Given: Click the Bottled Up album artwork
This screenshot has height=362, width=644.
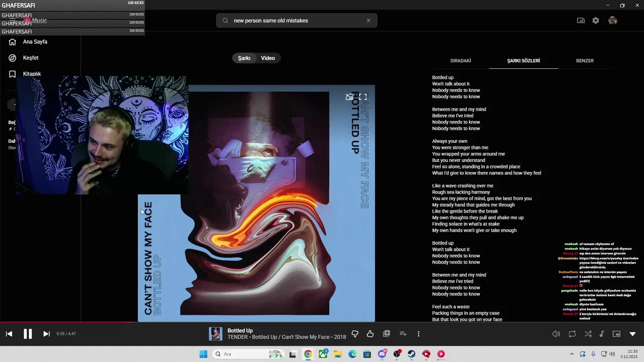Looking at the screenshot, I should pyautogui.click(x=257, y=203).
